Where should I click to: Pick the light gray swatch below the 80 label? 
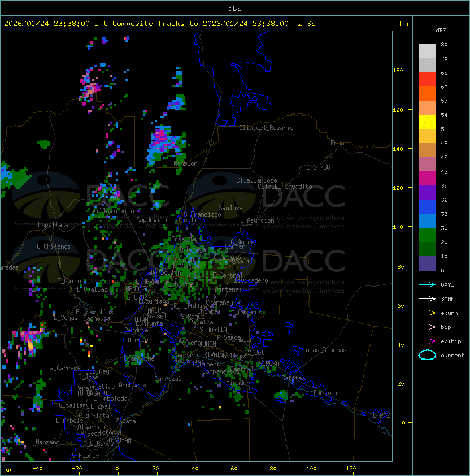point(427,51)
